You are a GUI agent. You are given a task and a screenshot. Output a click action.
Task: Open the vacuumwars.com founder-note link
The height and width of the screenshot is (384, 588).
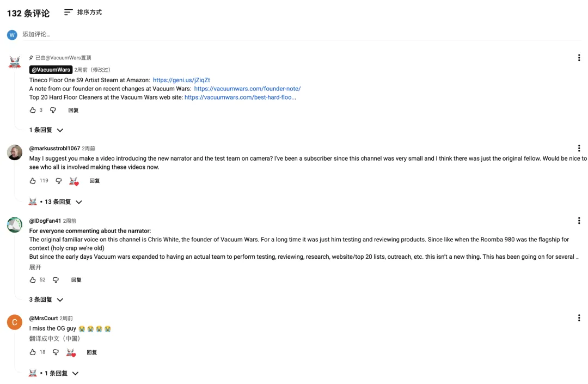tap(247, 89)
